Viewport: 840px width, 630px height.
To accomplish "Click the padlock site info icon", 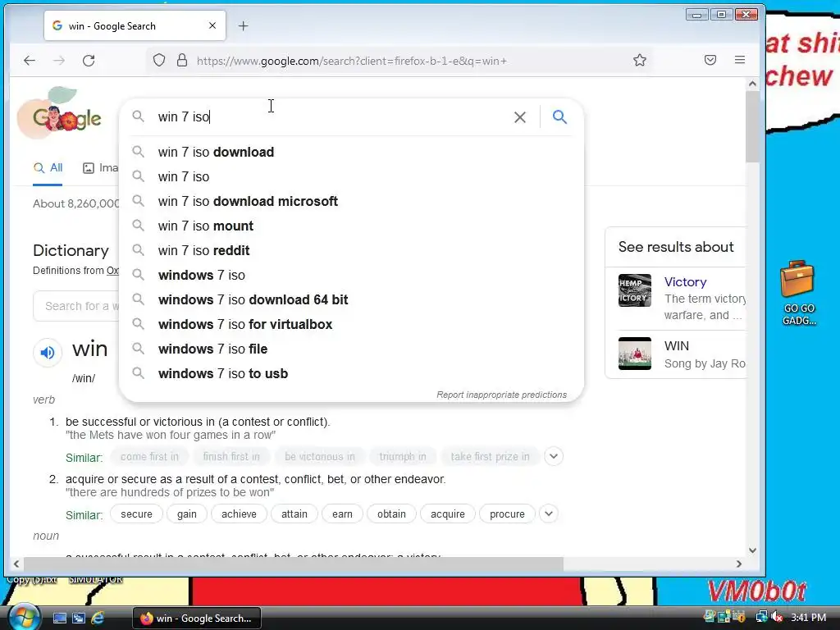I will [182, 60].
